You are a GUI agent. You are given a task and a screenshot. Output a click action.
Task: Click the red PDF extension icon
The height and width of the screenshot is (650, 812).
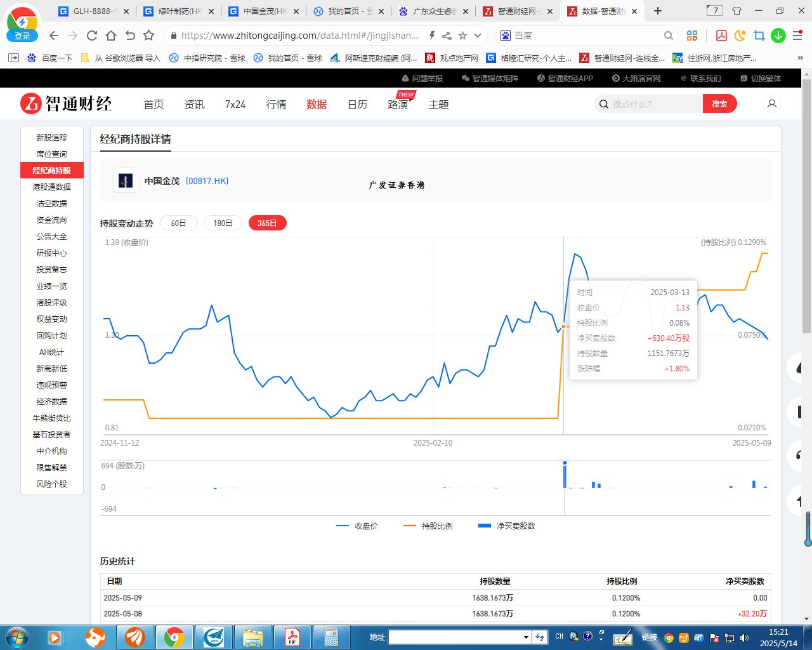(721, 36)
